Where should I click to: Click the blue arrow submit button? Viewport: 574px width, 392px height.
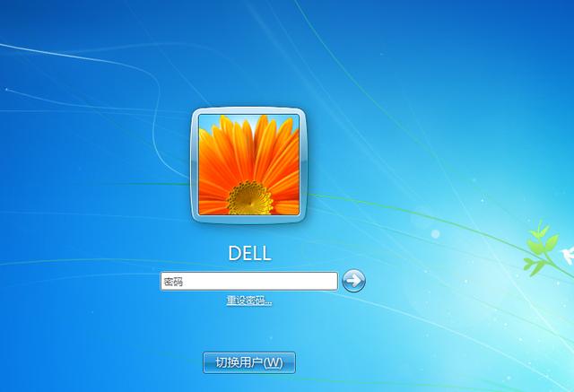[x=353, y=281]
